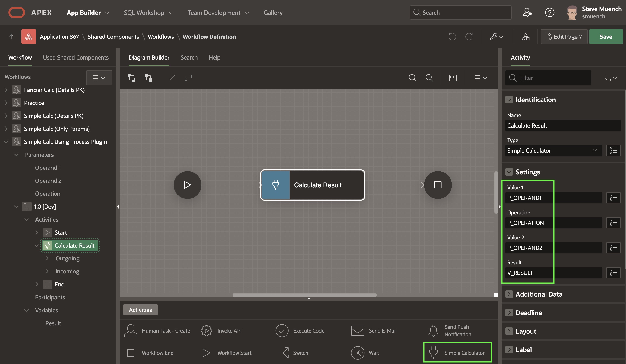Expand the Additional Data section
The image size is (626, 364).
[509, 294]
